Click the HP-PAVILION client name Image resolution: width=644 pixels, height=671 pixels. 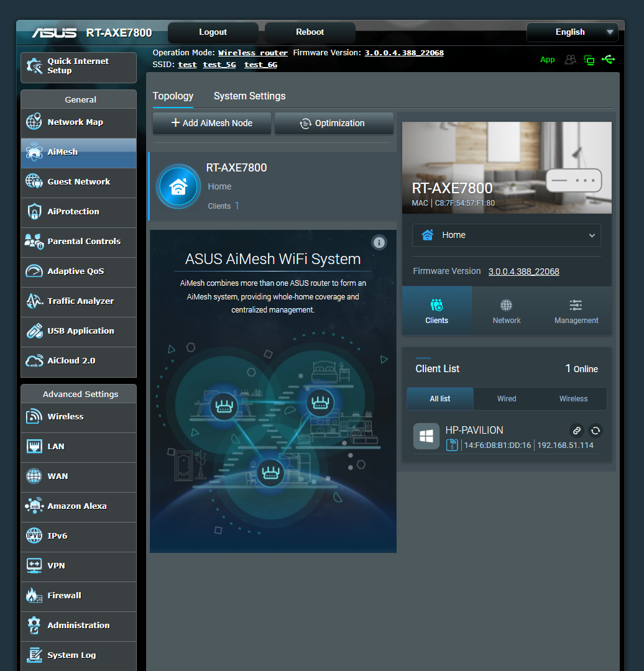pos(474,430)
